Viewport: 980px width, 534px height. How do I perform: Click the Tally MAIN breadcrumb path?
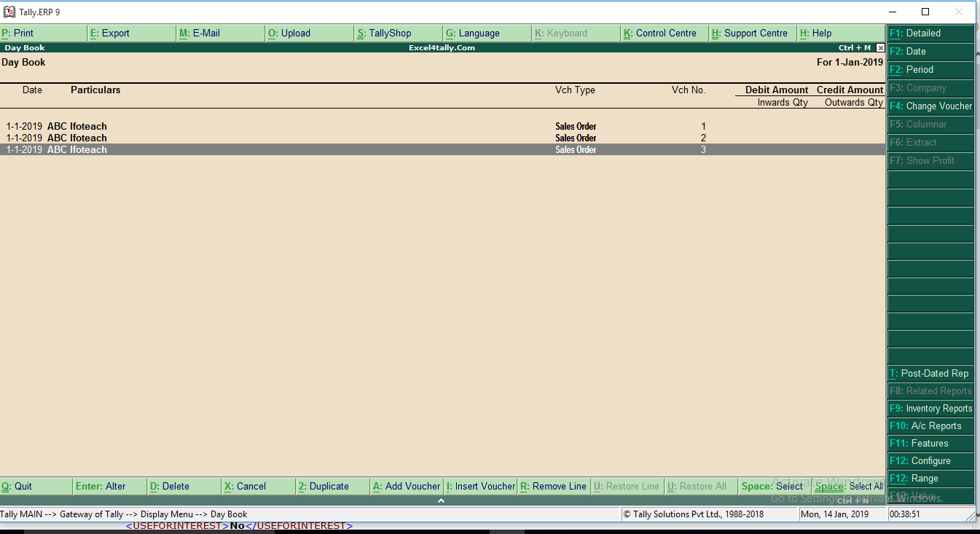click(x=124, y=514)
